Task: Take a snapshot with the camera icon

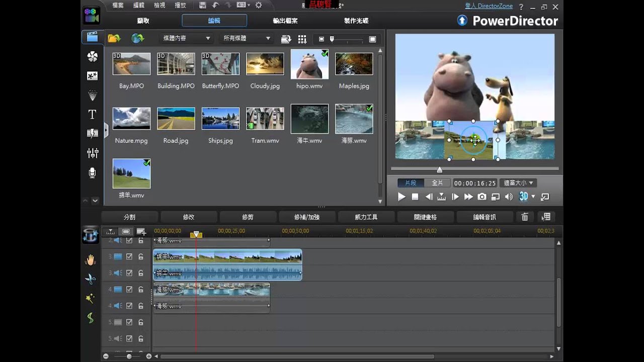Action: pos(482,197)
